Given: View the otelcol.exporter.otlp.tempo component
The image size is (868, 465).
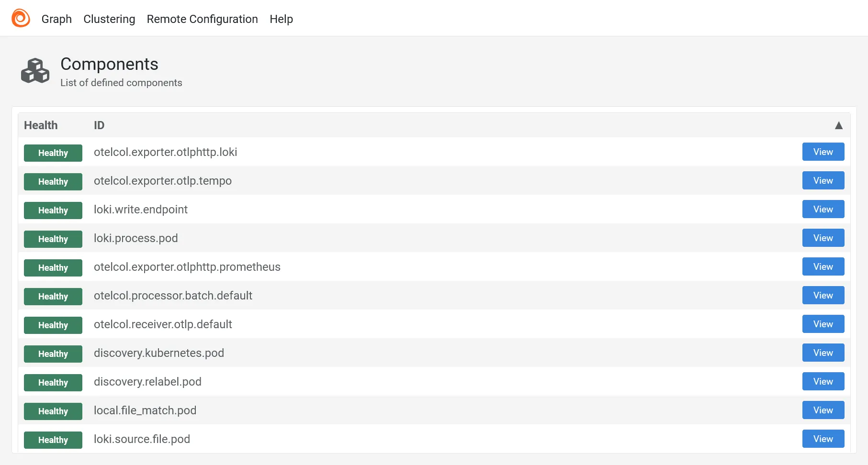Looking at the screenshot, I should coord(823,180).
